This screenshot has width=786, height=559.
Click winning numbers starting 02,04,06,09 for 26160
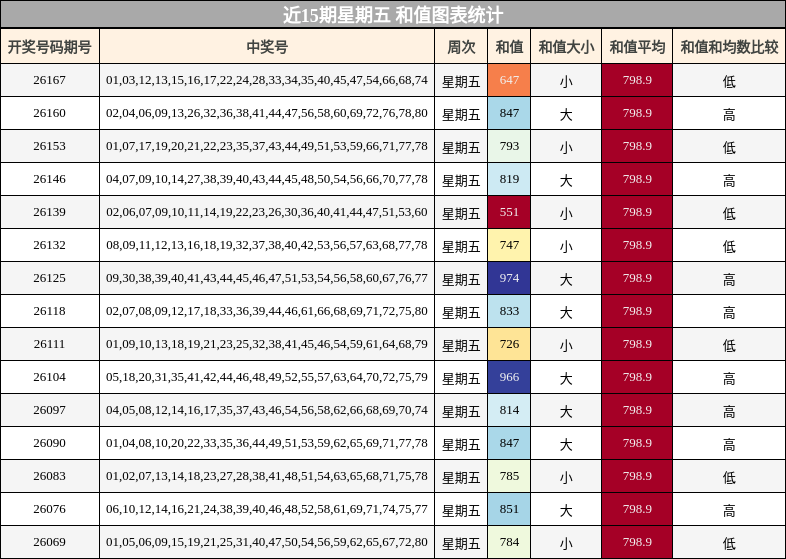[x=267, y=113]
